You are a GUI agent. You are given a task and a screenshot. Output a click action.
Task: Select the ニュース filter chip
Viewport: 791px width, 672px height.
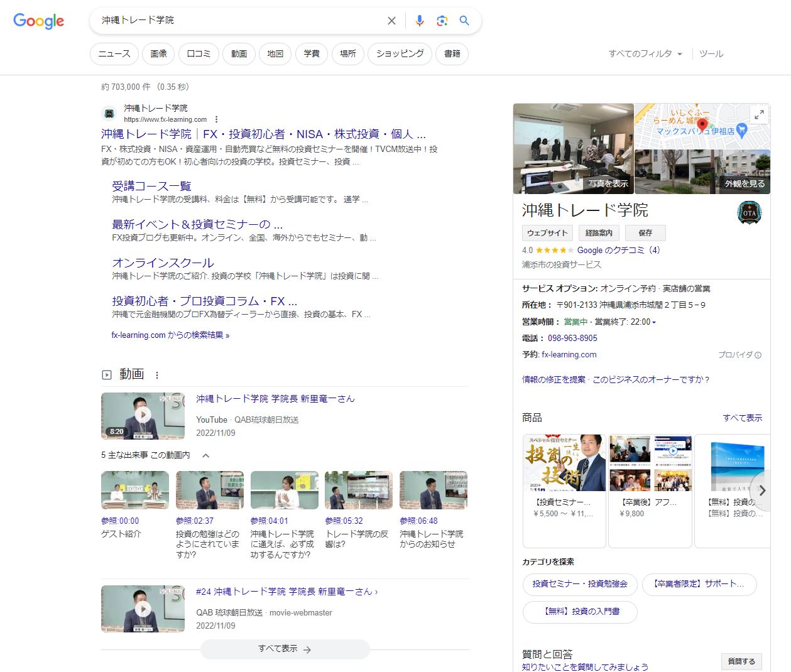pyautogui.click(x=114, y=54)
